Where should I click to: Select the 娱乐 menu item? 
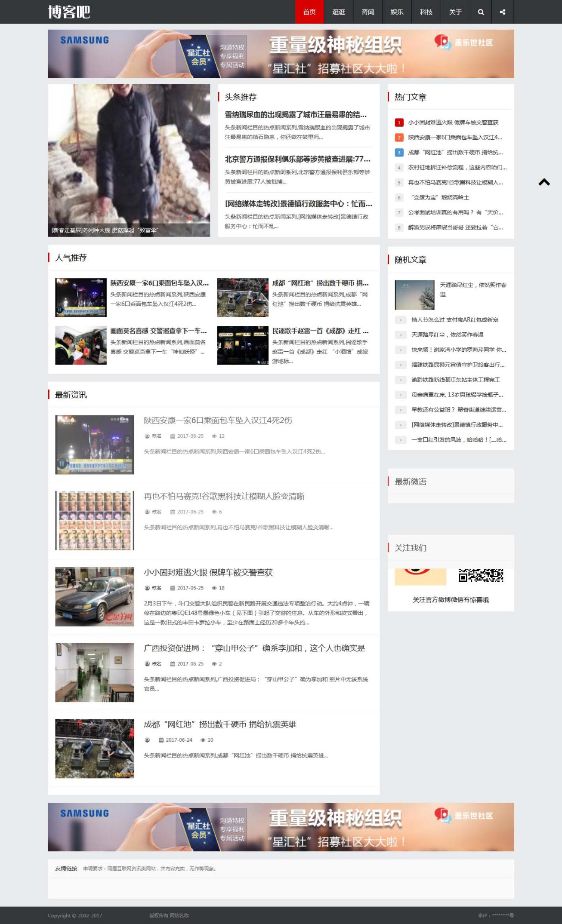click(397, 12)
